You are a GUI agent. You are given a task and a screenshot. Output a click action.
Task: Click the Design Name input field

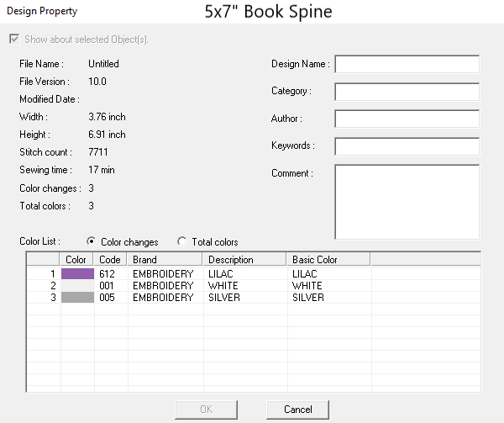407,65
